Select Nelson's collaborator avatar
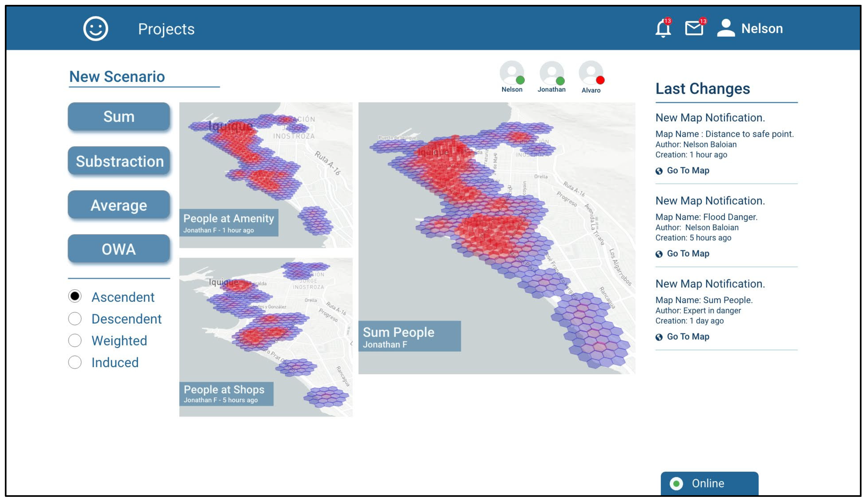This screenshot has width=868, height=501. click(x=511, y=73)
